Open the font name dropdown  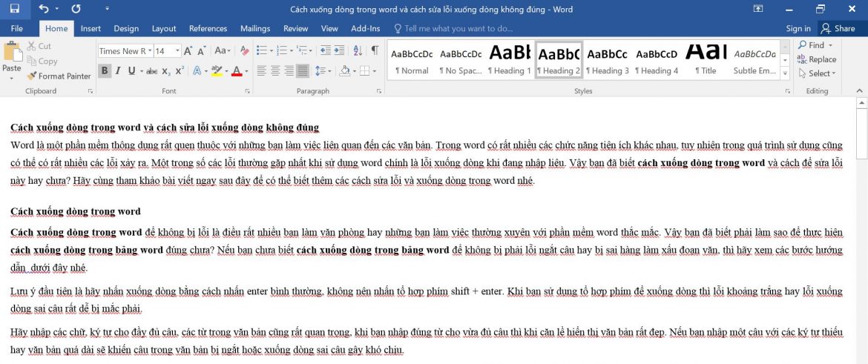click(x=149, y=51)
